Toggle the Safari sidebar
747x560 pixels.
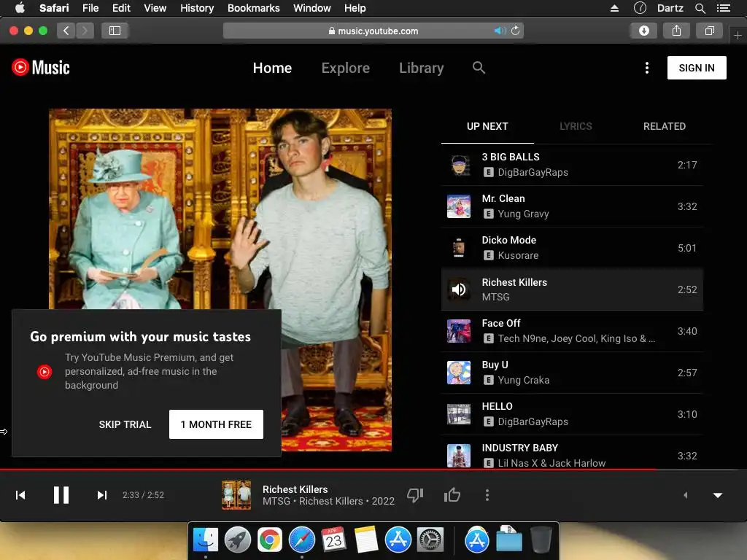pos(115,31)
